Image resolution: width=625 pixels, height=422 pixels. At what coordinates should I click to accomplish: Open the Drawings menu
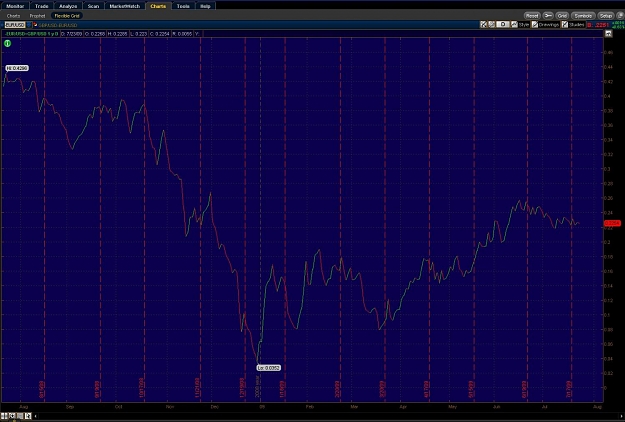[x=545, y=25]
